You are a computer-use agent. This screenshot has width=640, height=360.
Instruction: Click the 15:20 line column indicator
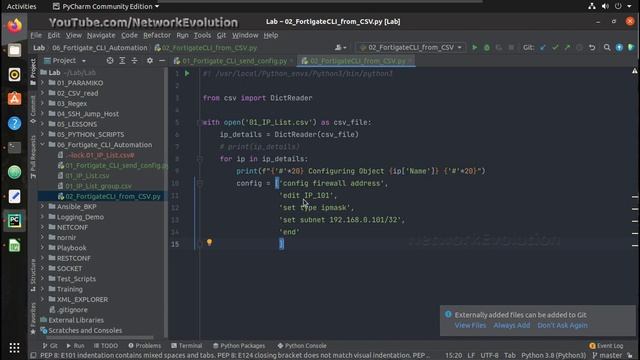tap(453, 356)
